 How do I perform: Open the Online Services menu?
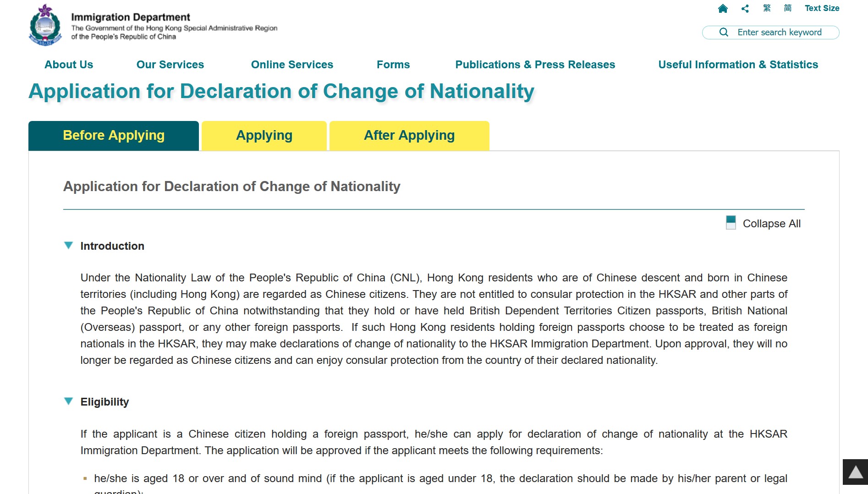(x=292, y=65)
